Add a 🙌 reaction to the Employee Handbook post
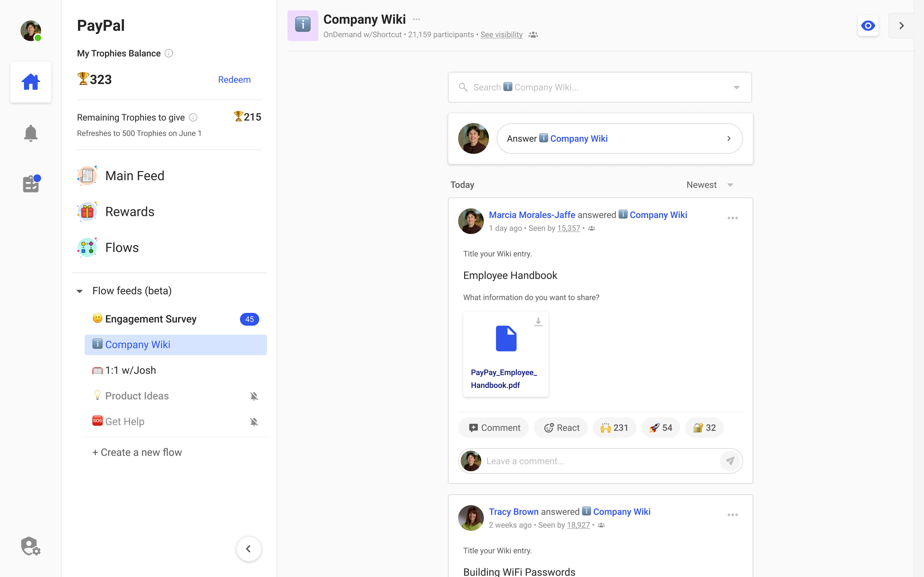The image size is (924, 577). (614, 427)
